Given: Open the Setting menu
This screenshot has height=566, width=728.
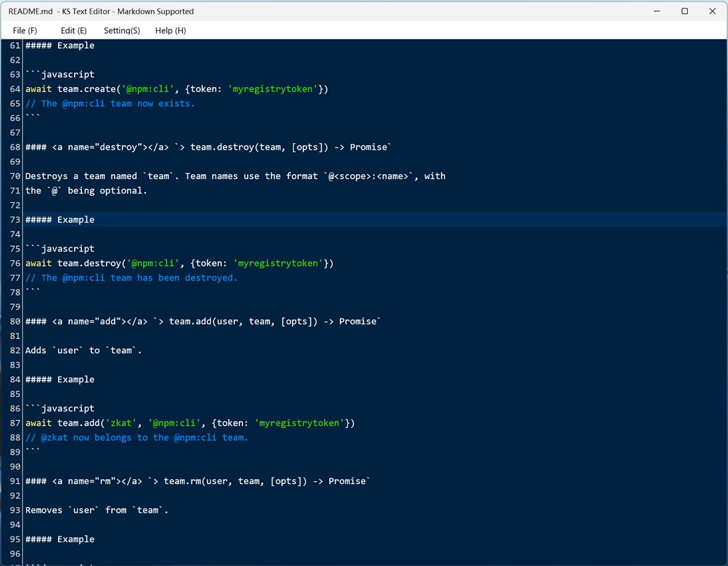Looking at the screenshot, I should click(121, 30).
